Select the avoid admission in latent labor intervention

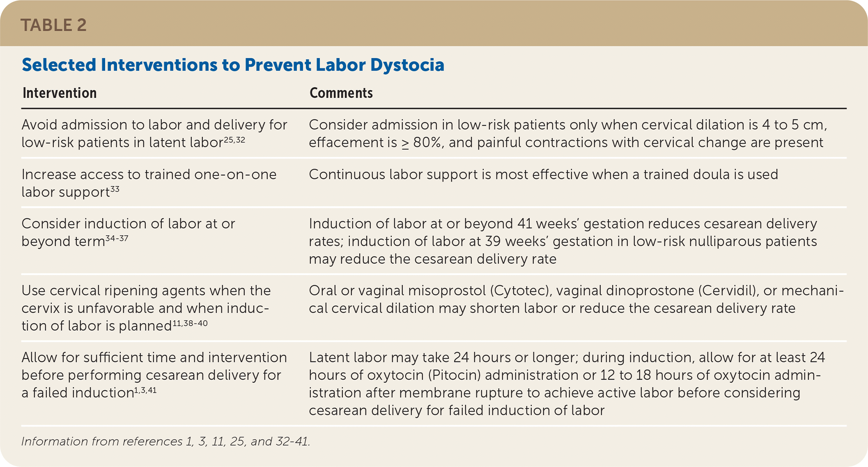[x=154, y=133]
